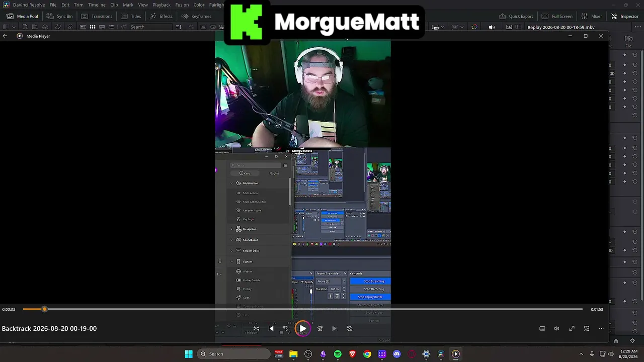Toggle repeat mode in Media Player
644x362 pixels.
click(349, 329)
